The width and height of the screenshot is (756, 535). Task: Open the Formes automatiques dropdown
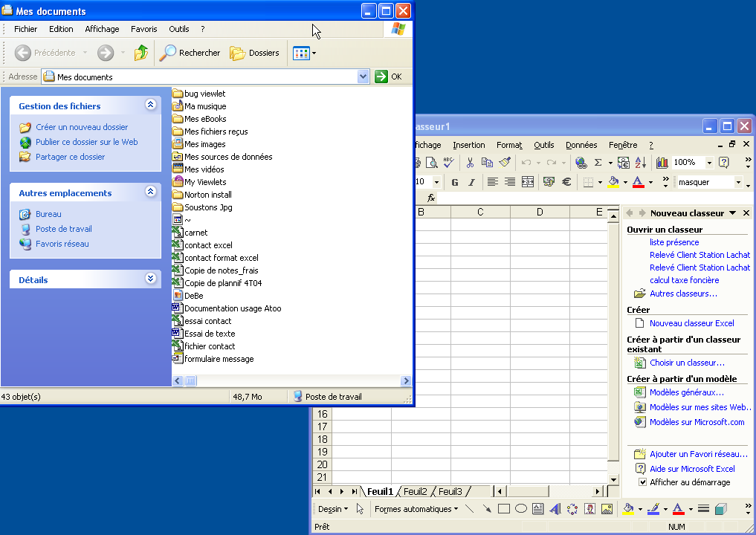tap(416, 509)
